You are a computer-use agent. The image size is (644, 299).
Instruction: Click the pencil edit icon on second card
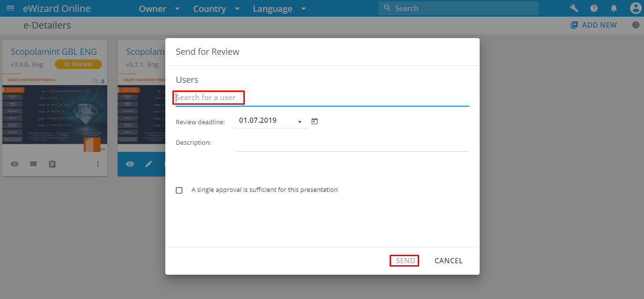tap(149, 164)
